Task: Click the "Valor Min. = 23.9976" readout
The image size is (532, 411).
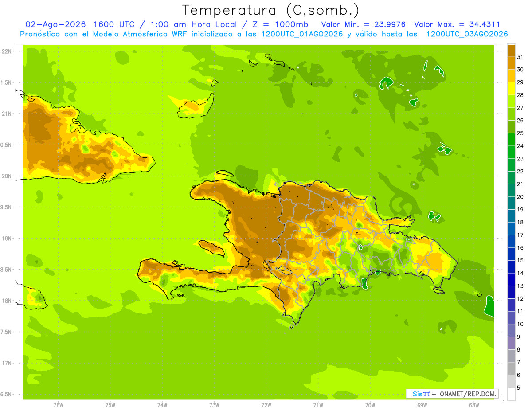Action: pos(363,24)
